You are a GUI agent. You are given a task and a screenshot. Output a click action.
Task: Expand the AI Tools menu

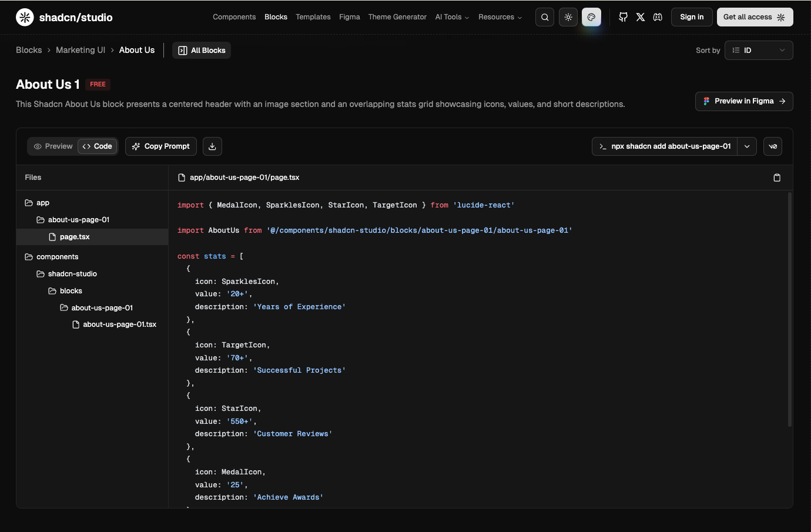452,17
